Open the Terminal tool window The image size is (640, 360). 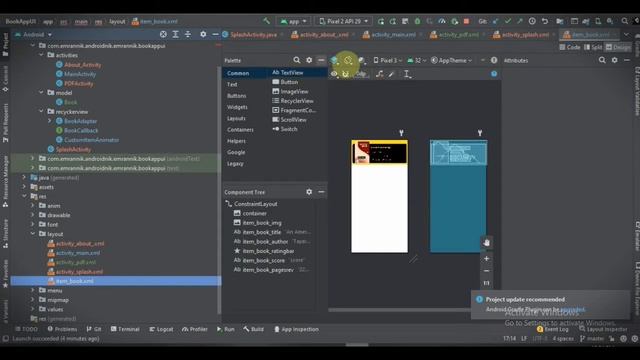point(125,329)
